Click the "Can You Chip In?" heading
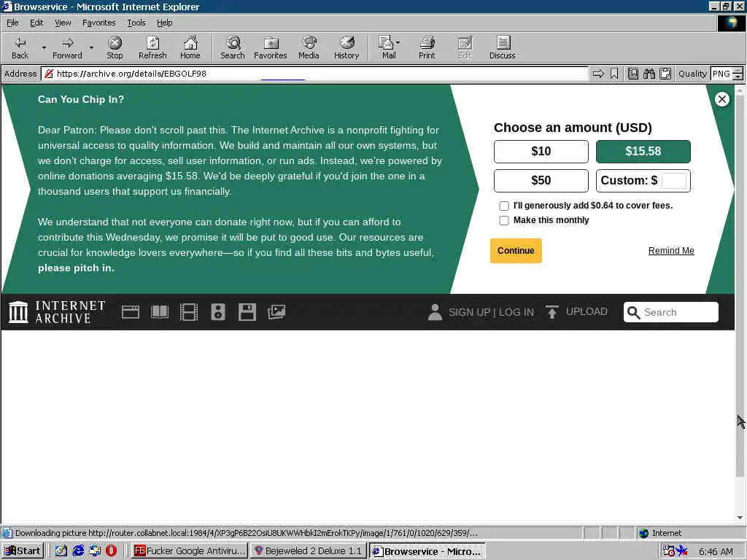This screenshot has width=747, height=560. pos(81,99)
